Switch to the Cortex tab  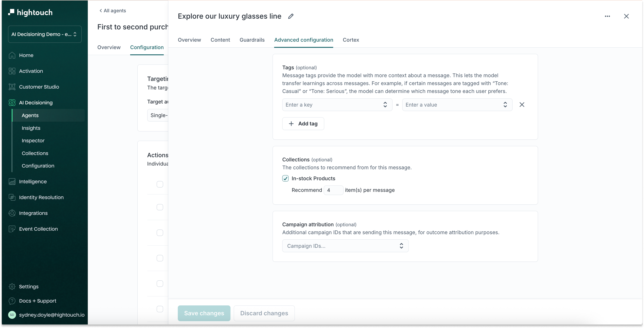point(351,40)
